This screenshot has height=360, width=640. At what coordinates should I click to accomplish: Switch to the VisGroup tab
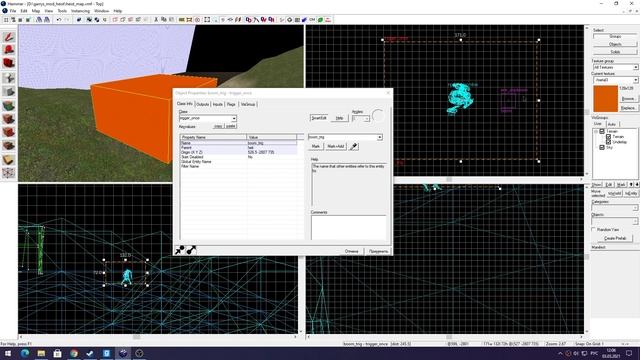(248, 104)
